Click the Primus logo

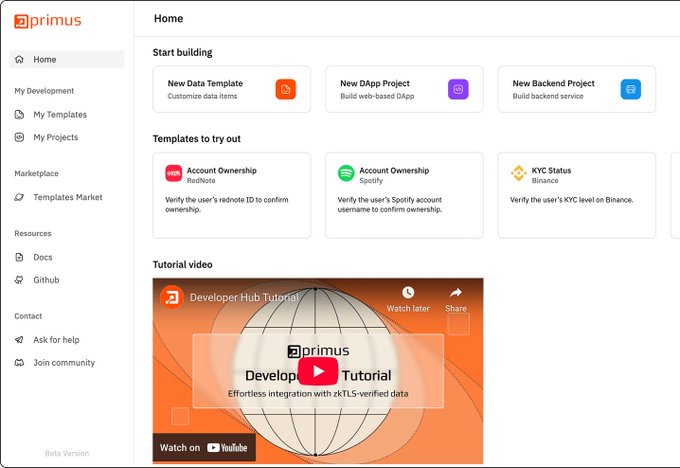coord(47,21)
